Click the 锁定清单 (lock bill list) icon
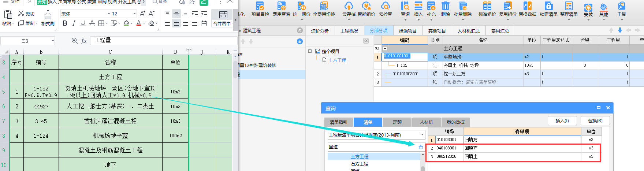 coord(548,6)
